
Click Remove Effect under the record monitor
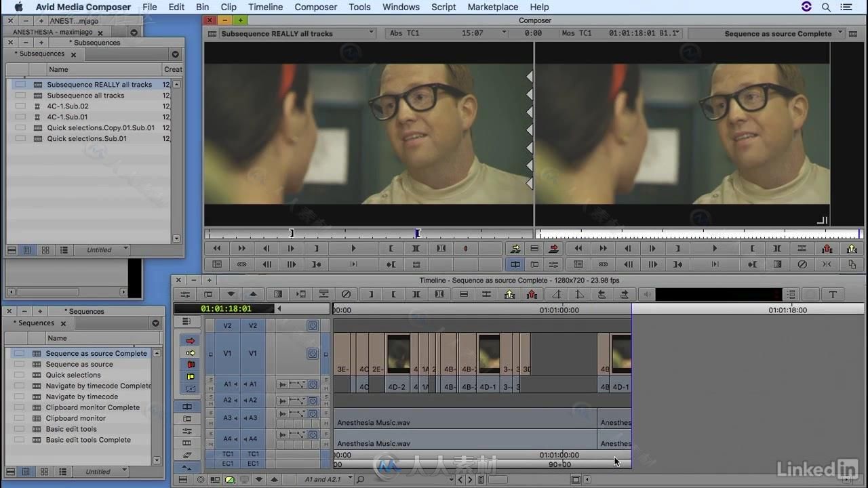click(x=802, y=264)
